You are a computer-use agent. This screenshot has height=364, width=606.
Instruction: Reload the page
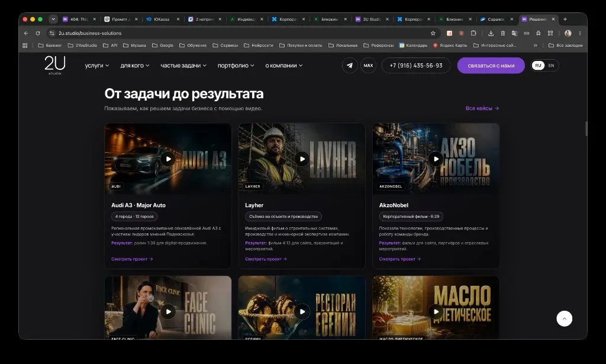(38, 33)
